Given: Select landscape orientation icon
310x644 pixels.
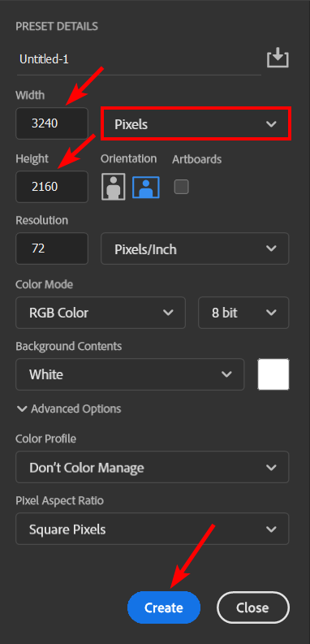Looking at the screenshot, I should point(146,187).
